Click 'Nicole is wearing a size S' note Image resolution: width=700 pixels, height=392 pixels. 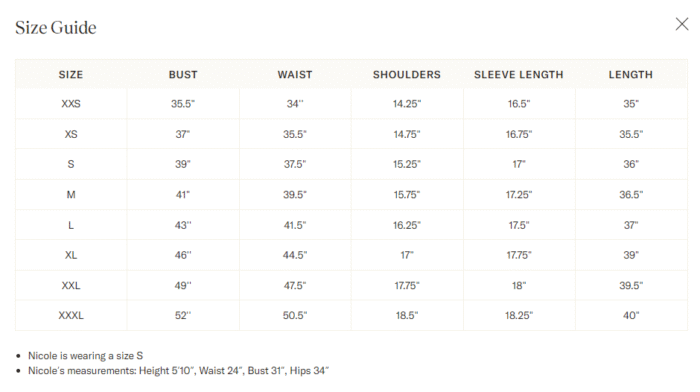[85, 356]
